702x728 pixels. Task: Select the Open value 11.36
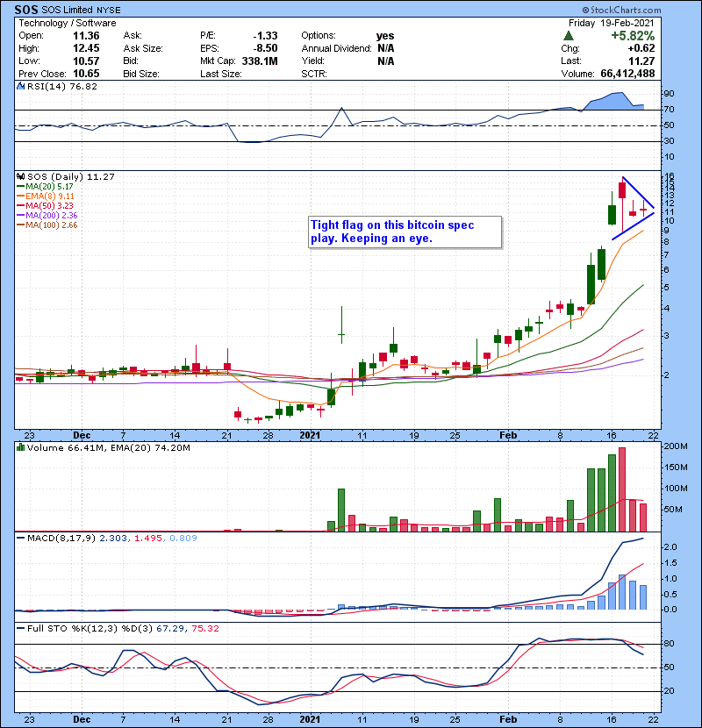click(x=86, y=36)
